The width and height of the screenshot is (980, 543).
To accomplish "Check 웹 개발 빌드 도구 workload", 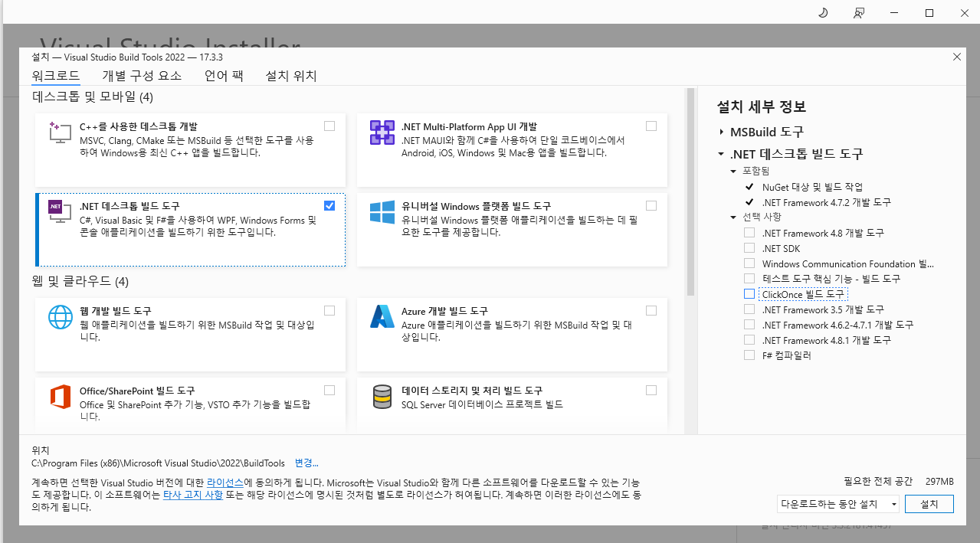I will coord(329,310).
